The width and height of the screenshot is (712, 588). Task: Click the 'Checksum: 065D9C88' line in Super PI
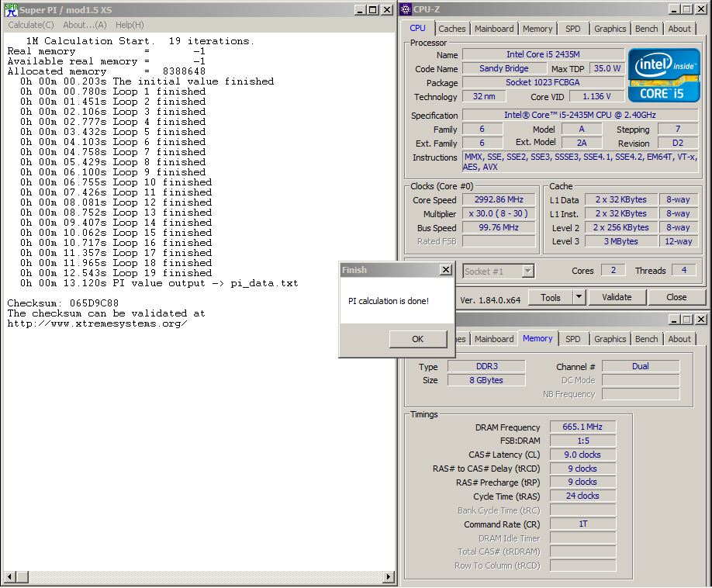(63, 303)
